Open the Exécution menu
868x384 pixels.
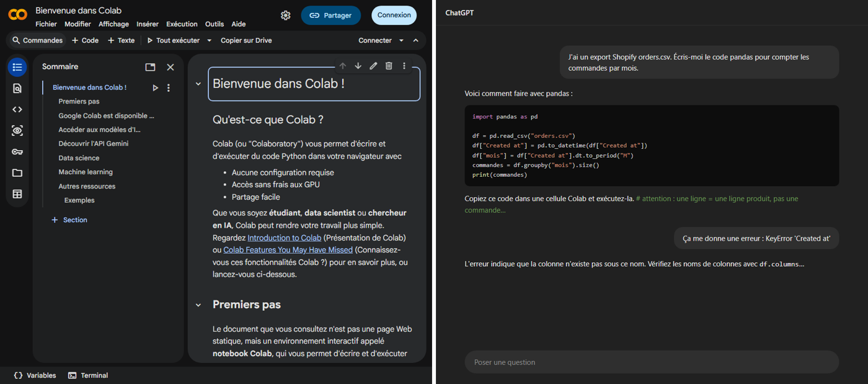182,24
